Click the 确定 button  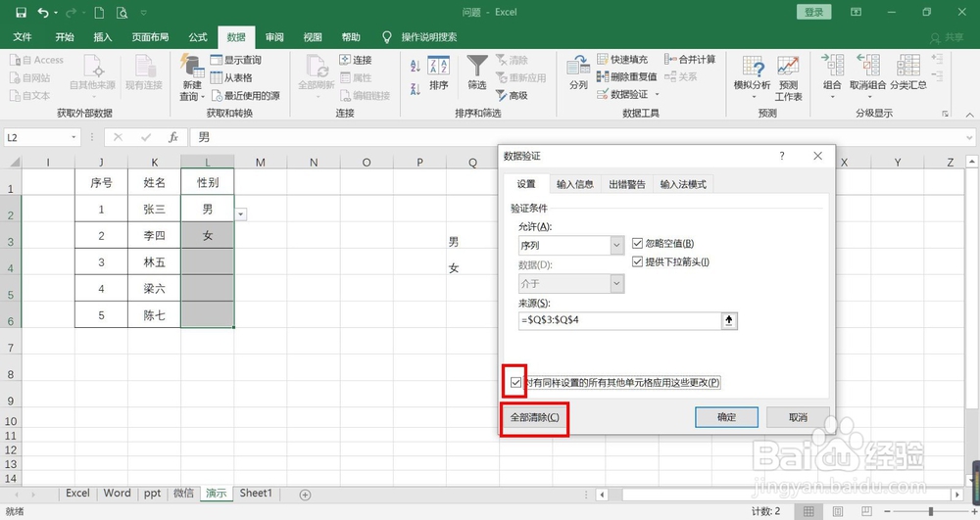726,417
